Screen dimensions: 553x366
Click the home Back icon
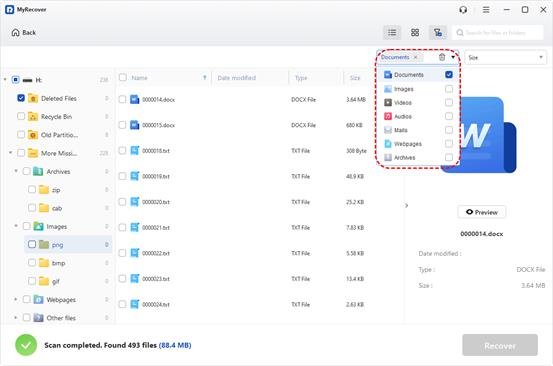pyautogui.click(x=15, y=33)
